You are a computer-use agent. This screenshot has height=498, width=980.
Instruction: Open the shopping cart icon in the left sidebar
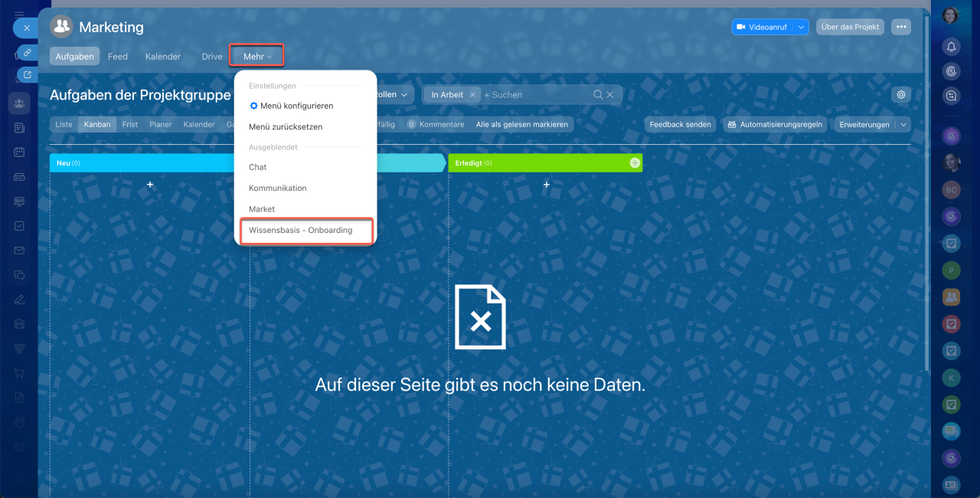click(x=19, y=373)
